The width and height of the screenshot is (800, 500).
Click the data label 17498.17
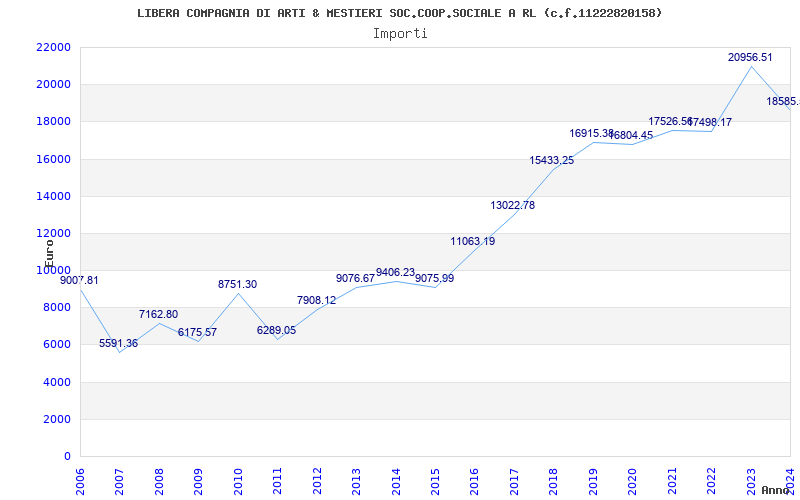pyautogui.click(x=710, y=122)
